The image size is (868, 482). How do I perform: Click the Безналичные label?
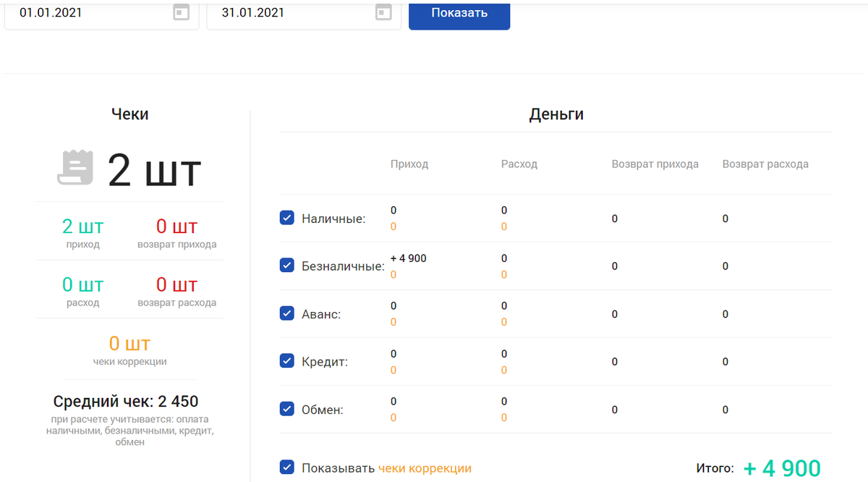[x=343, y=266]
